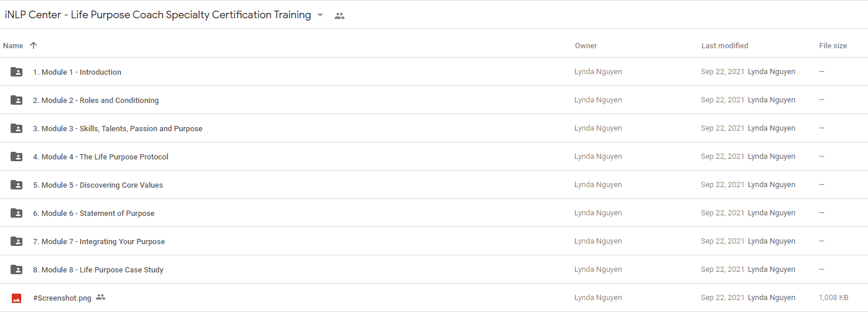The image size is (868, 313).
Task: Open Module 3 - Skills, Talents, Passion folder
Action: point(118,128)
